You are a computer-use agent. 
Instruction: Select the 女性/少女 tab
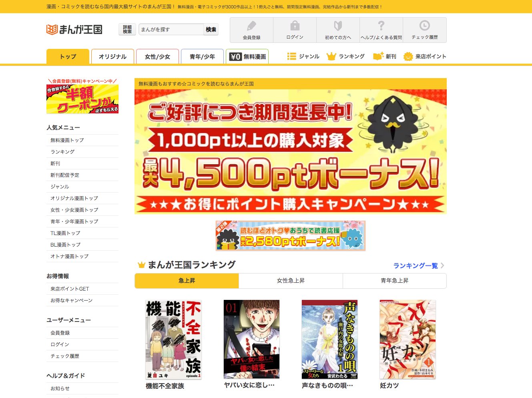157,56
